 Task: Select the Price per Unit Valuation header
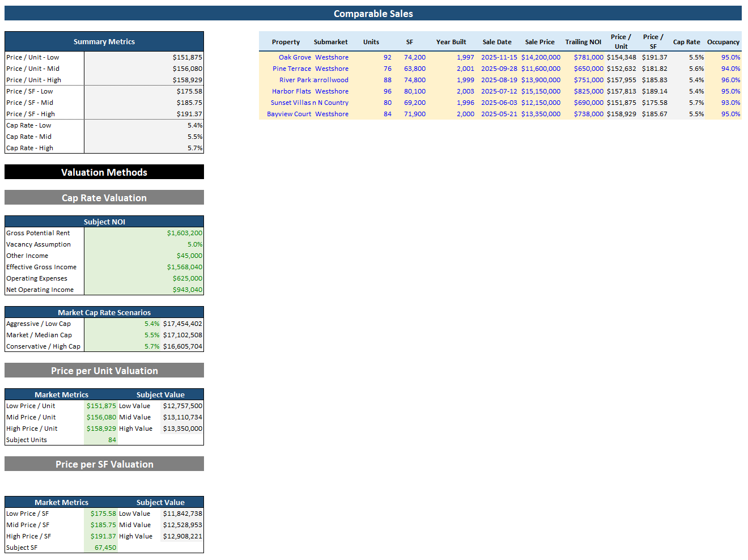click(104, 370)
